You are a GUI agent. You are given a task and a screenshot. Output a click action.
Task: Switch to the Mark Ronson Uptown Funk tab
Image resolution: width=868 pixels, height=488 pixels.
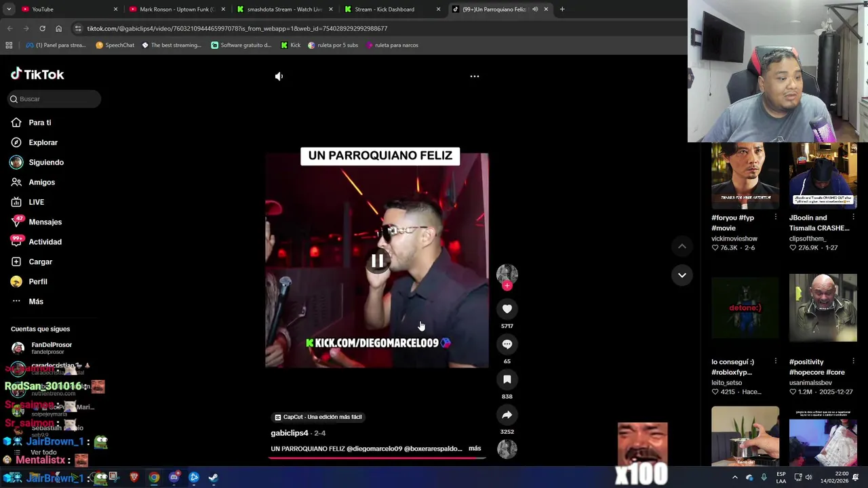[176, 9]
